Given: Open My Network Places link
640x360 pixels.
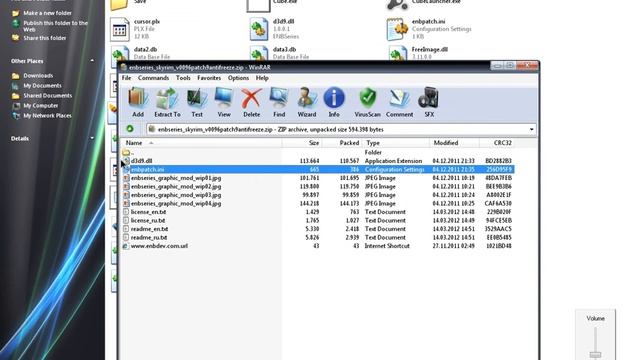Looking at the screenshot, I should (47, 116).
